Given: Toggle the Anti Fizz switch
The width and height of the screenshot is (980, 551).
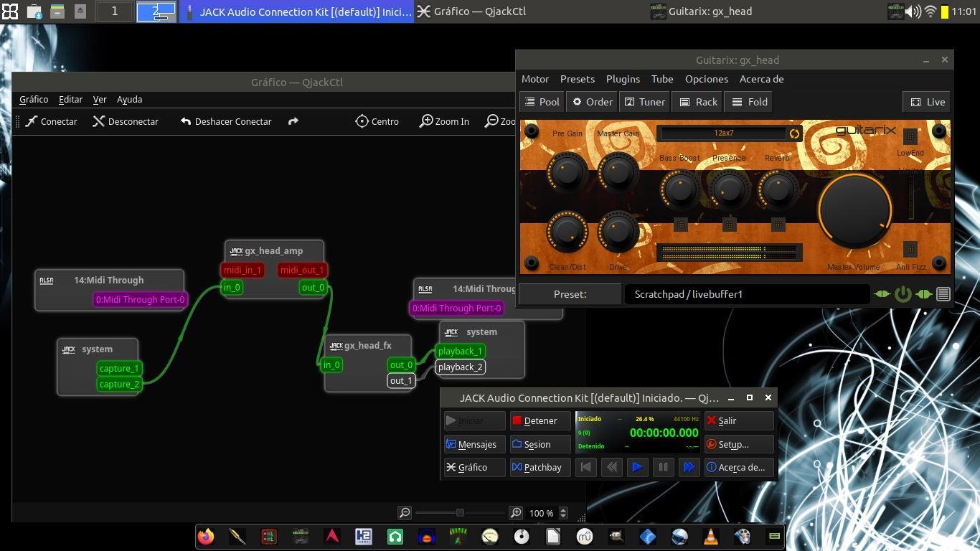Looking at the screenshot, I should (x=910, y=249).
